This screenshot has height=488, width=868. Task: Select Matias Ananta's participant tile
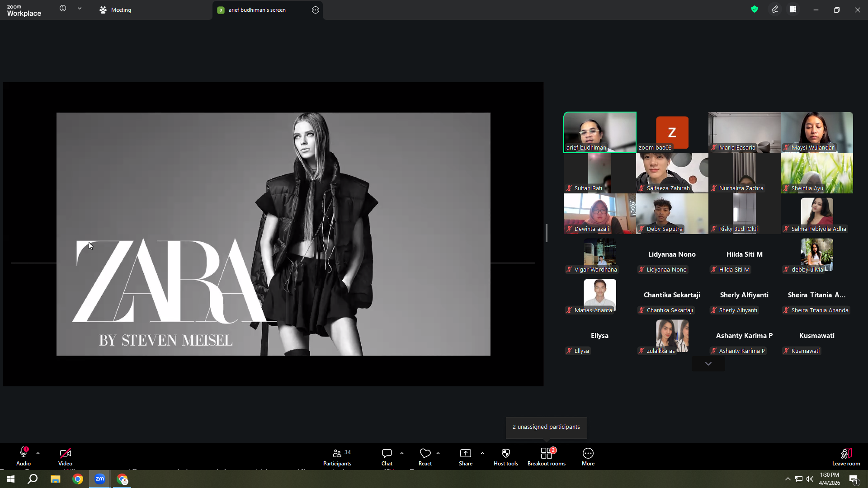[x=600, y=295]
